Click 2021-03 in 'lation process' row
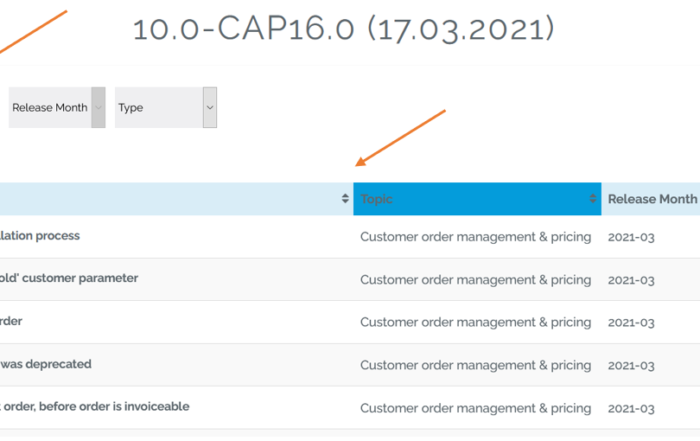Screen dimensions: 700x441 pyautogui.click(x=631, y=237)
